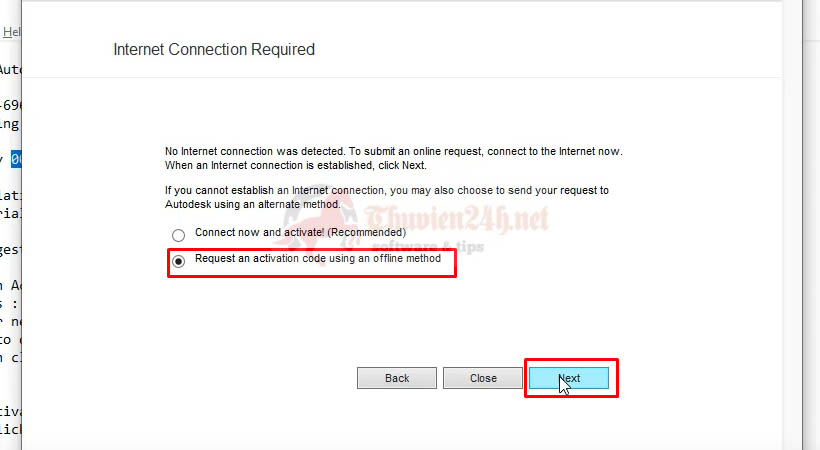Click the Thuvien24h.net watermark text

click(457, 219)
